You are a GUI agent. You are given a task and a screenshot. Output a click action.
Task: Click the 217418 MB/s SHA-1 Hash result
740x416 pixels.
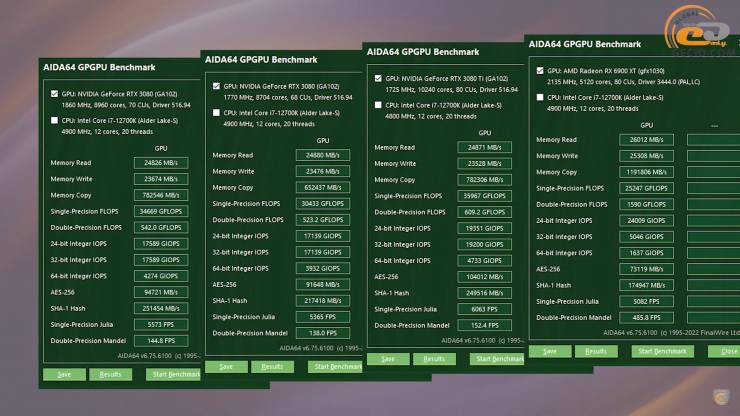coord(323,301)
